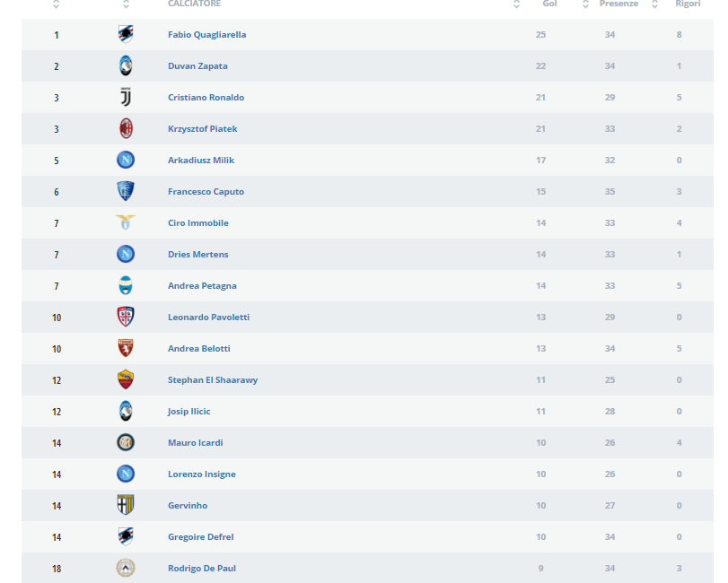The width and height of the screenshot is (728, 583).
Task: Click the Inter crest beside Mauro Icardi
Action: point(126,442)
